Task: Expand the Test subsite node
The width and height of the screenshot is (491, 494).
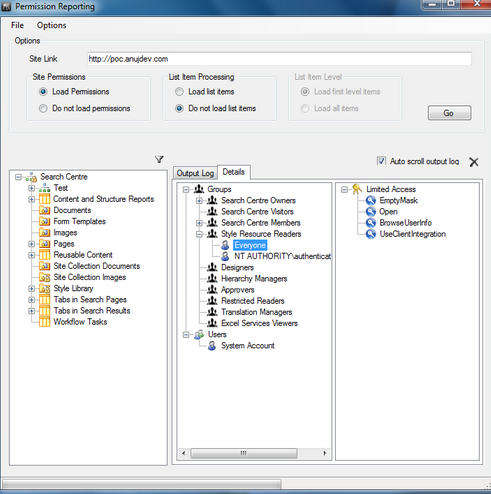Action: pos(32,188)
